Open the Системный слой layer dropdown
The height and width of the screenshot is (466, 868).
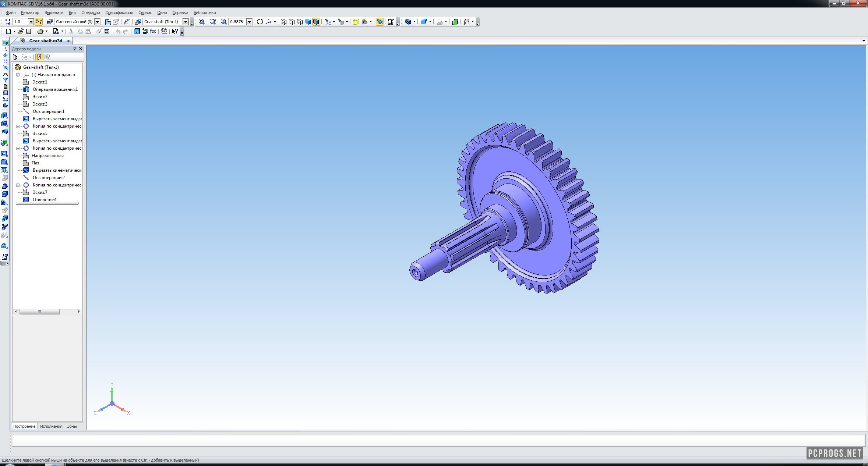tap(97, 22)
